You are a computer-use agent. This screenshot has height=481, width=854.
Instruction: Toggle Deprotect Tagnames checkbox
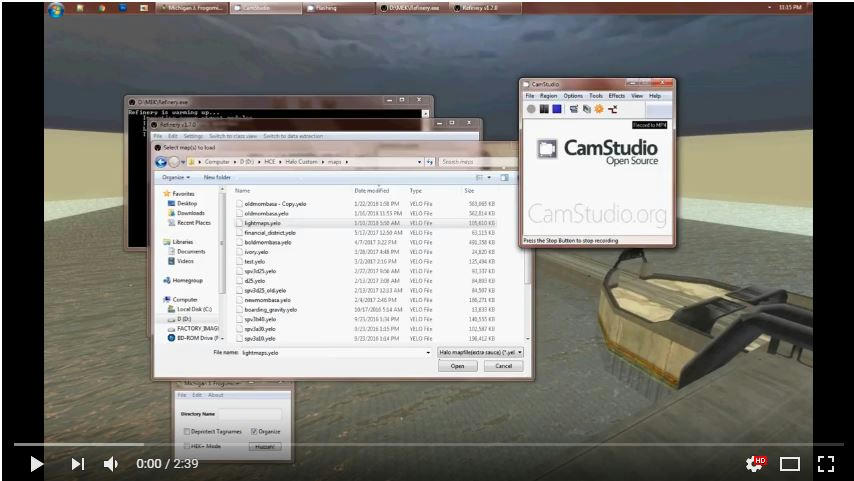click(187, 431)
